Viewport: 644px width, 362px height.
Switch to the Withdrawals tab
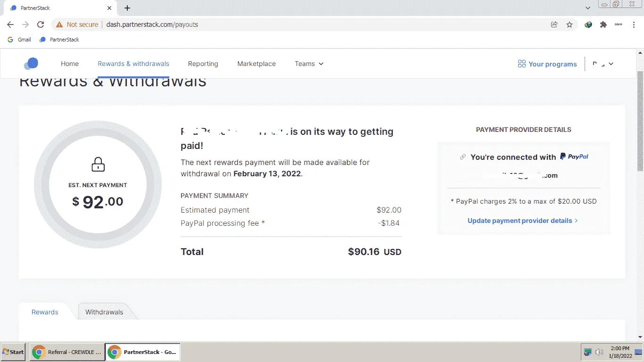(104, 312)
